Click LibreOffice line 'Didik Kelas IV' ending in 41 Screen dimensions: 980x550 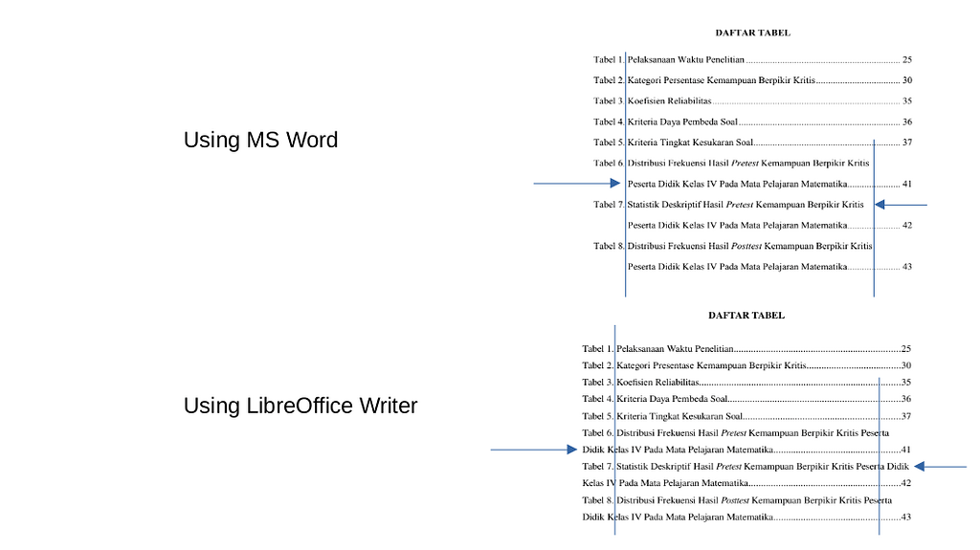click(746, 450)
